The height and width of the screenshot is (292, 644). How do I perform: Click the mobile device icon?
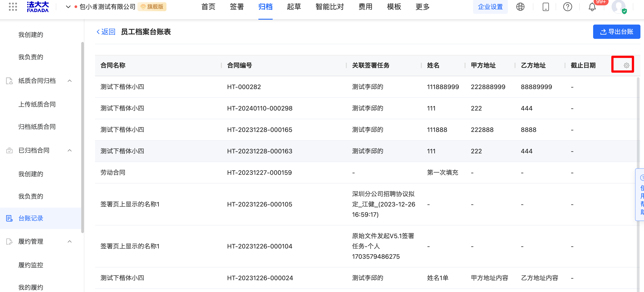[x=546, y=7]
